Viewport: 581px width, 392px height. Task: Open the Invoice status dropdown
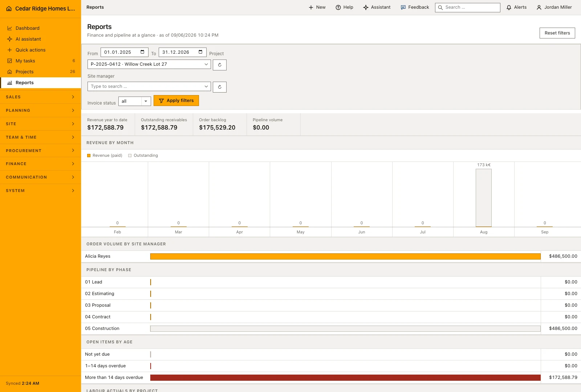[135, 101]
